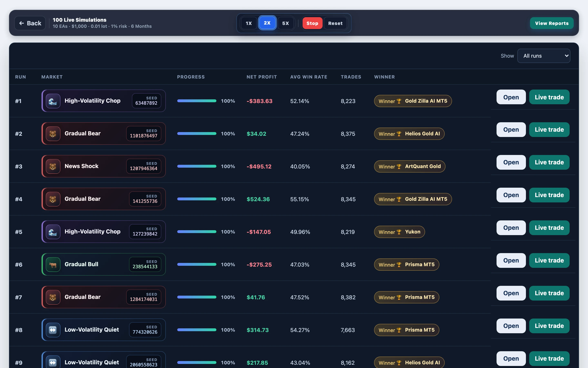Viewport: 588px width, 368px height.
Task: Click the trophy icon beside Yukon
Action: pos(399,232)
